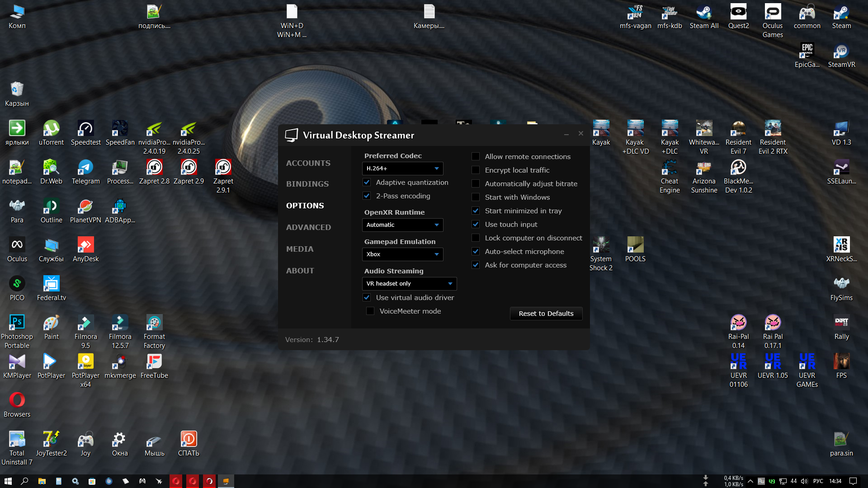Open the Gamepad Emulation Xbox dropdown
868x488 pixels.
[402, 254]
